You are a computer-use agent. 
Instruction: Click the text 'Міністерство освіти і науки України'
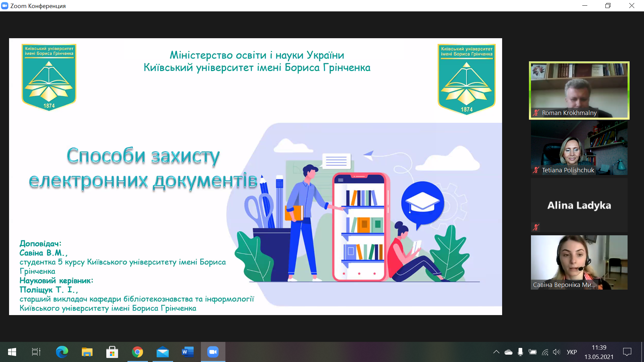257,55
